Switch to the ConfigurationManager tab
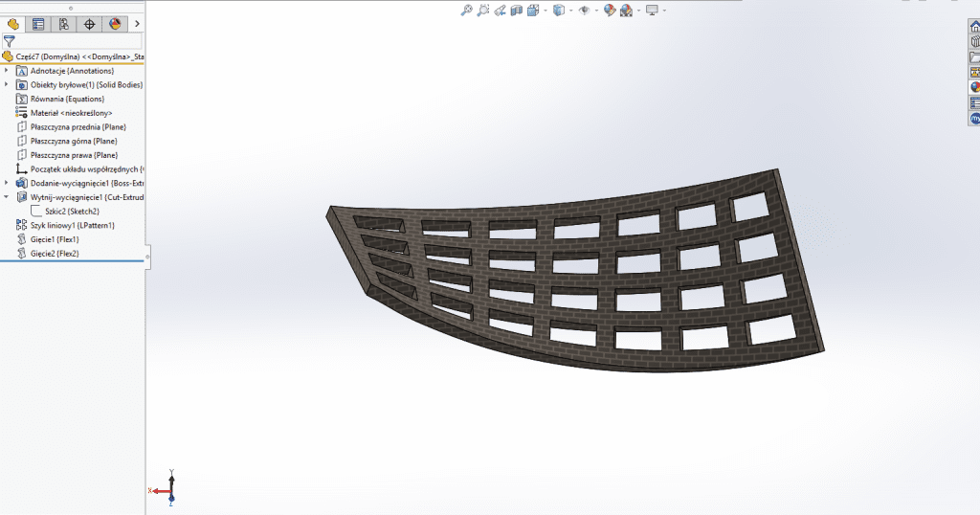 (x=63, y=24)
